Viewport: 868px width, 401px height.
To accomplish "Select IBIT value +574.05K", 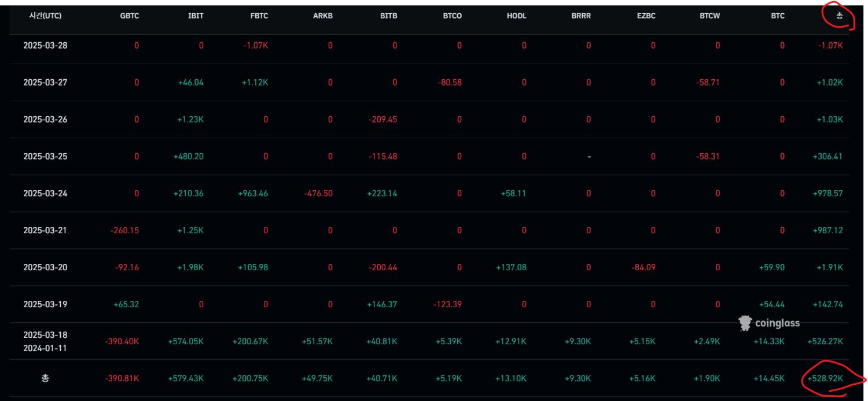I will pos(186,342).
